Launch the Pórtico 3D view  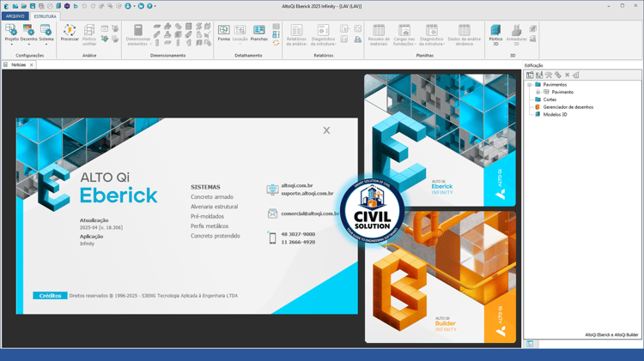click(495, 34)
